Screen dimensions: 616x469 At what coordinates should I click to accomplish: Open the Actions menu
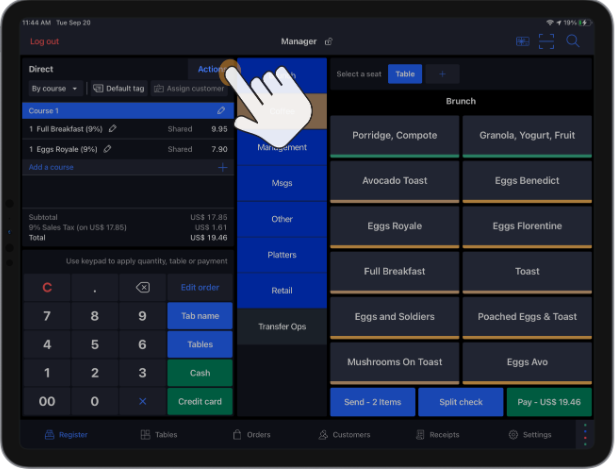tap(210, 69)
